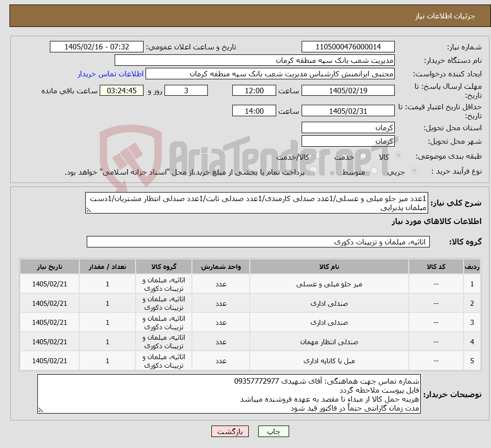Image resolution: width=491 pixels, height=448 pixels.
Task: Click the چاپ print button
Action: 273,432
